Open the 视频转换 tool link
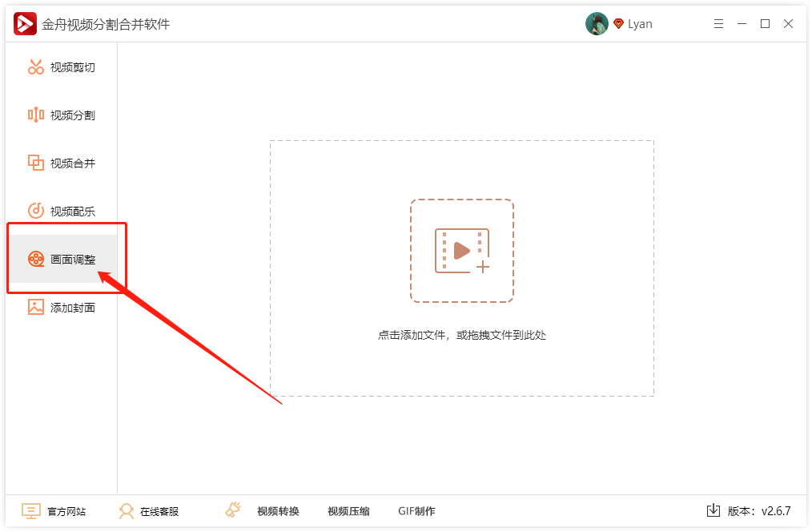This screenshot has height=532, width=812. (278, 511)
